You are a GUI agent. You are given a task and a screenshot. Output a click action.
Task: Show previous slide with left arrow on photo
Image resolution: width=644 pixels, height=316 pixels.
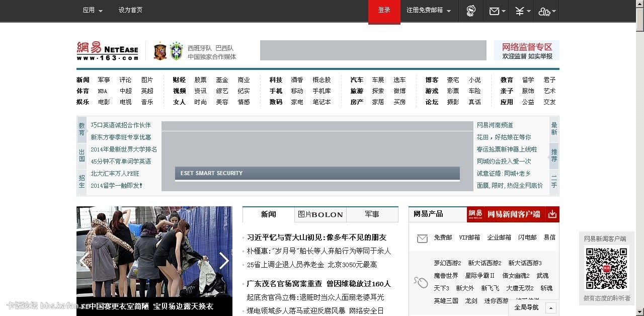tap(84, 261)
